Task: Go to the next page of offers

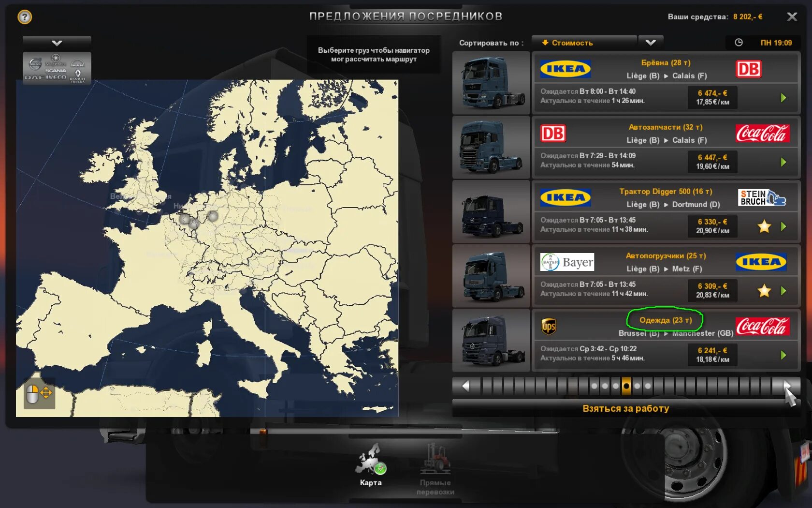Action: [786, 386]
